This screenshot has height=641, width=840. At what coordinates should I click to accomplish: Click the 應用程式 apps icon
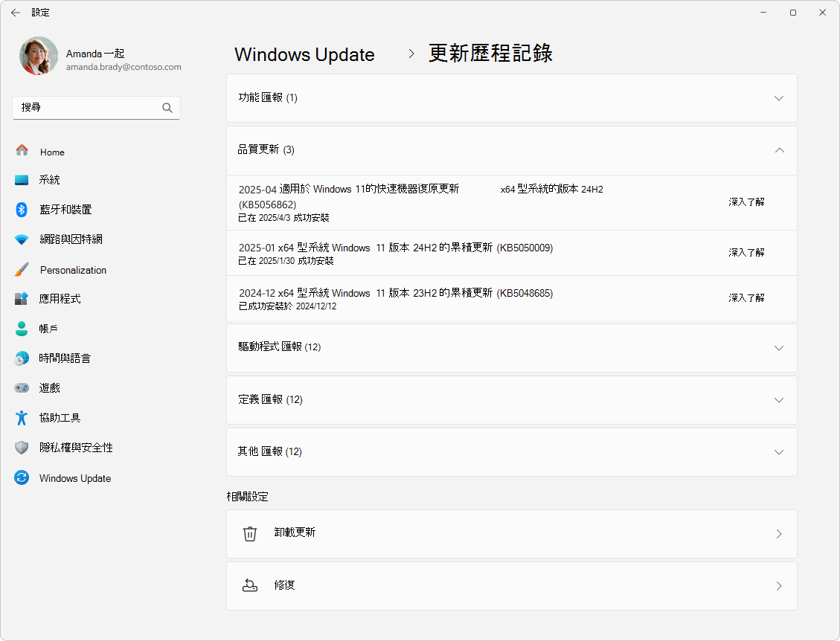pos(22,298)
